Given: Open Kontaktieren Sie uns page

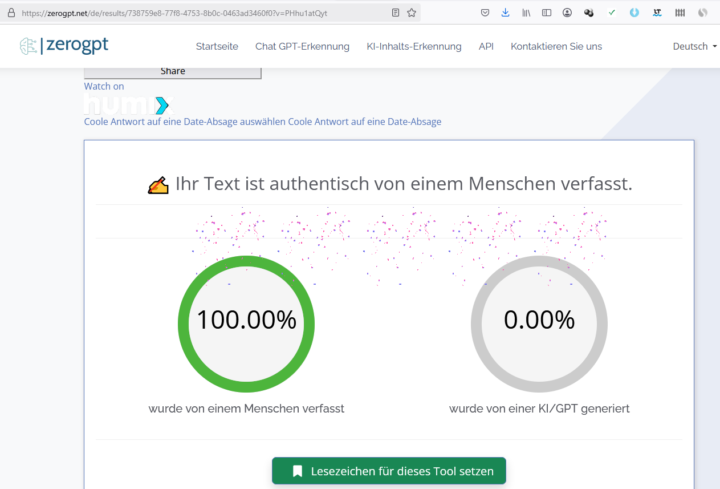Looking at the screenshot, I should [x=556, y=46].
